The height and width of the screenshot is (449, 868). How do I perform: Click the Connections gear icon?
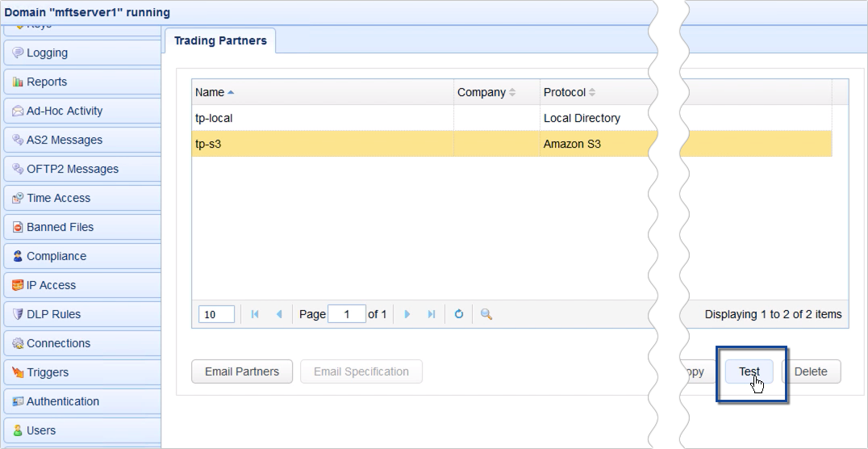click(18, 343)
